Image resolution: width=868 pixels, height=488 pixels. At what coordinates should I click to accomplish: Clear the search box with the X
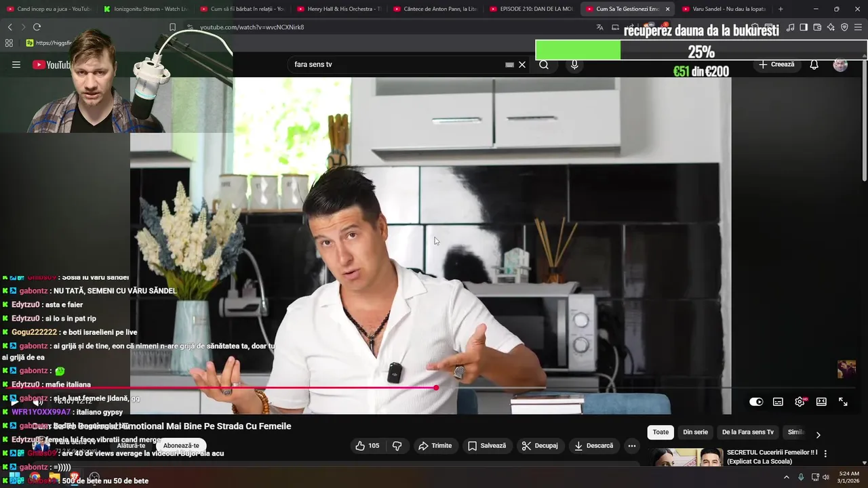point(522,64)
